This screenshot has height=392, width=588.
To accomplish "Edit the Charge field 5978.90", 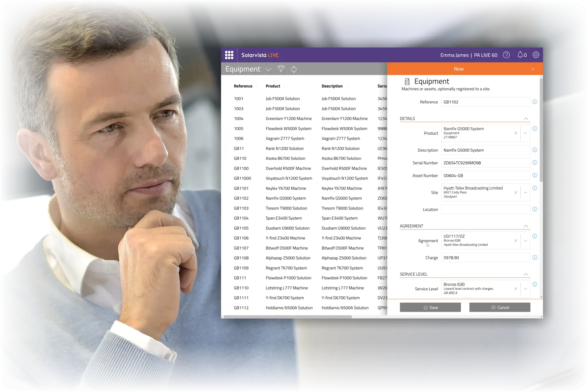I will click(486, 258).
